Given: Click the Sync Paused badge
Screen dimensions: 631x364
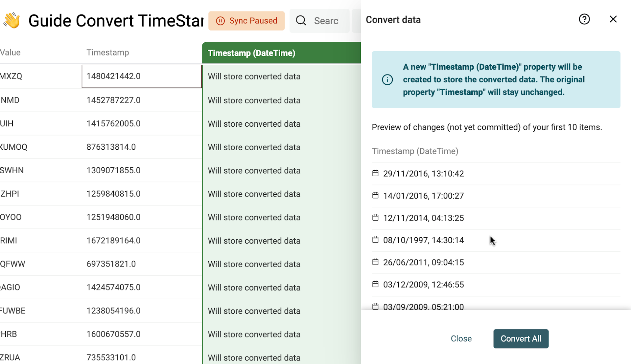Looking at the screenshot, I should pyautogui.click(x=246, y=21).
